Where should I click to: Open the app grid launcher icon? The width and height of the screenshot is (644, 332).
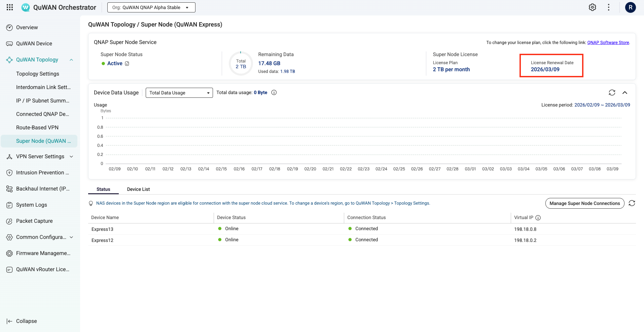click(x=10, y=7)
